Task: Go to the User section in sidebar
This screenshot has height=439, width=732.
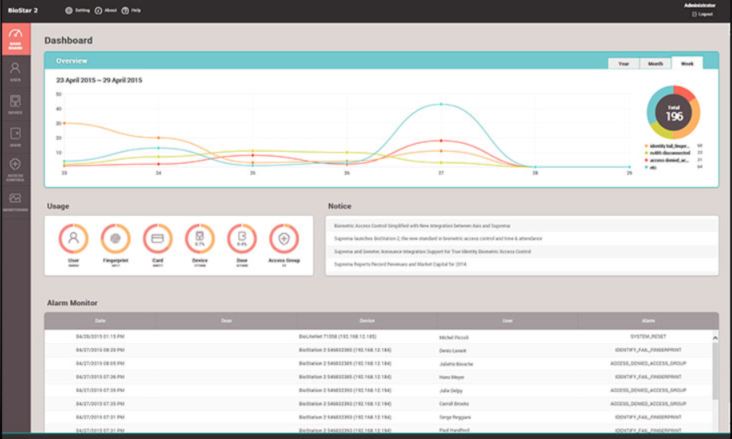Action: pos(15,71)
